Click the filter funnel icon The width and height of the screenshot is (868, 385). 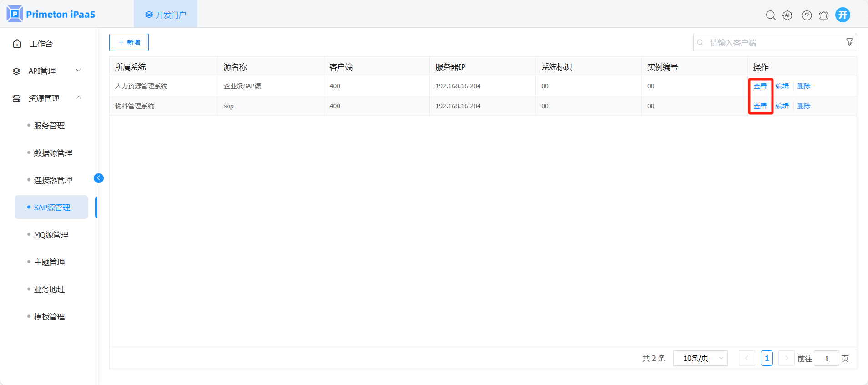coord(849,42)
